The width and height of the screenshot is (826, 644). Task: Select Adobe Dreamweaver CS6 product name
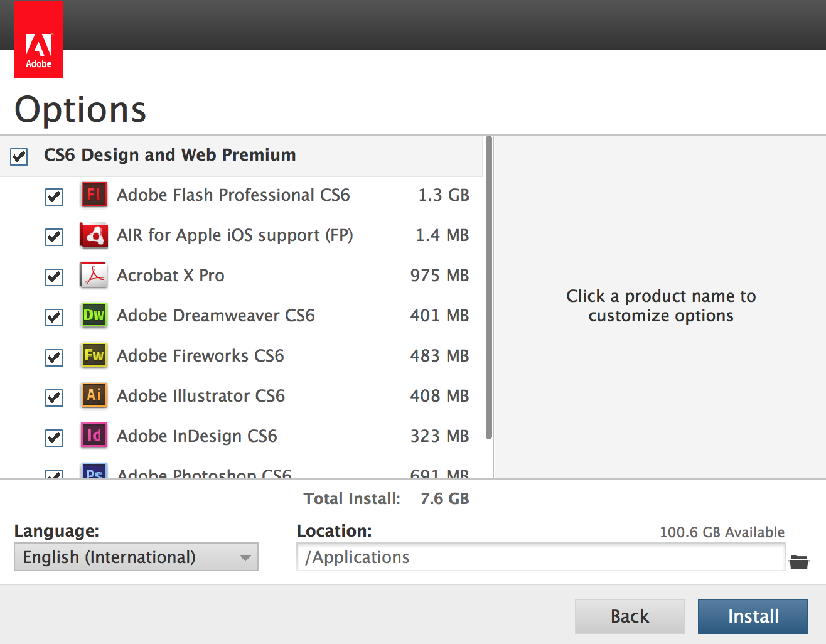tap(215, 316)
